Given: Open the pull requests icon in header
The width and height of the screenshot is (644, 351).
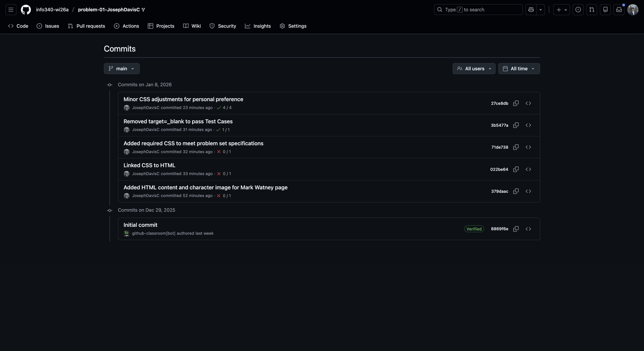Looking at the screenshot, I should [x=592, y=10].
